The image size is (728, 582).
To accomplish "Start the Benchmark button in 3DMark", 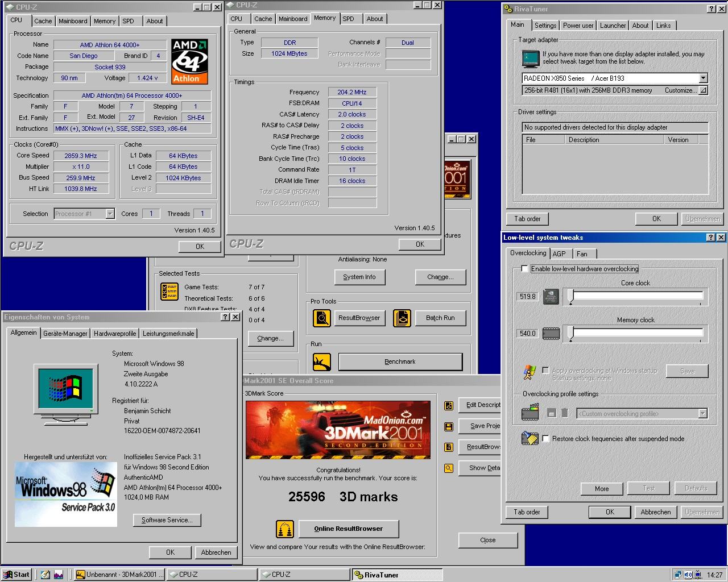I will (400, 361).
